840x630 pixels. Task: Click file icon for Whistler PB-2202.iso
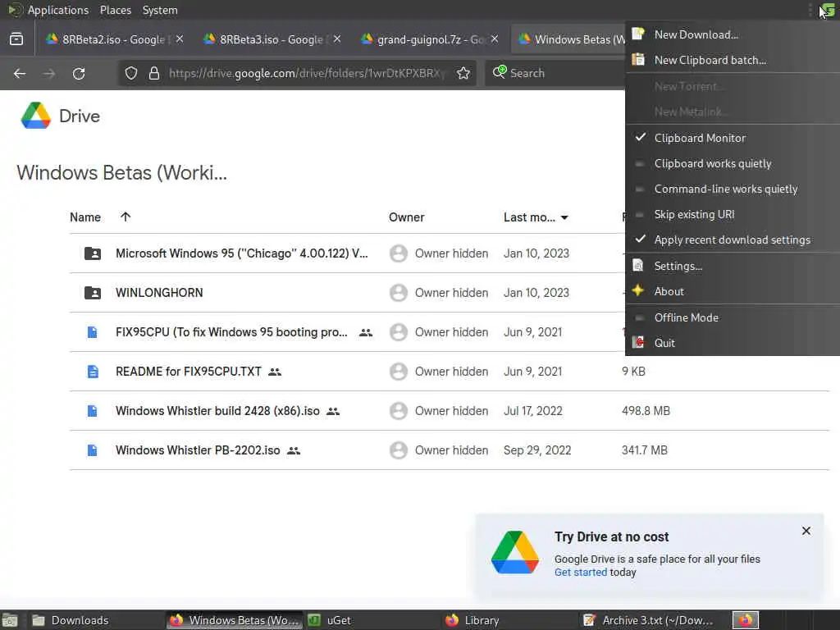point(93,450)
